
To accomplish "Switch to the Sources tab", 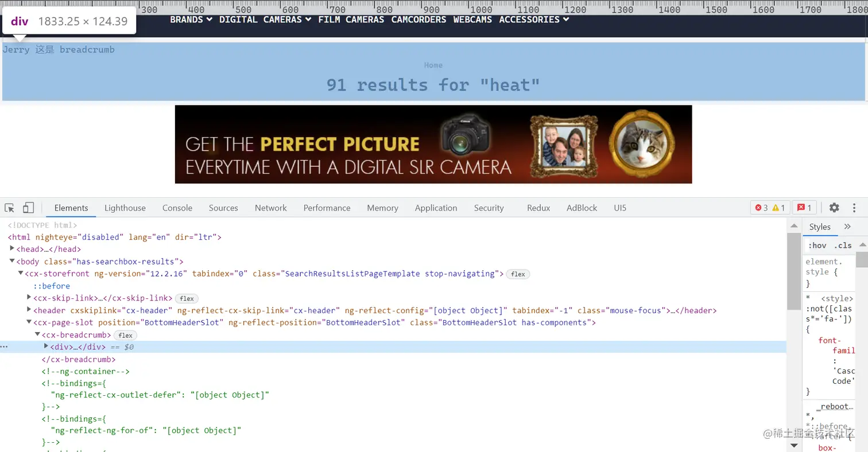I will 223,208.
